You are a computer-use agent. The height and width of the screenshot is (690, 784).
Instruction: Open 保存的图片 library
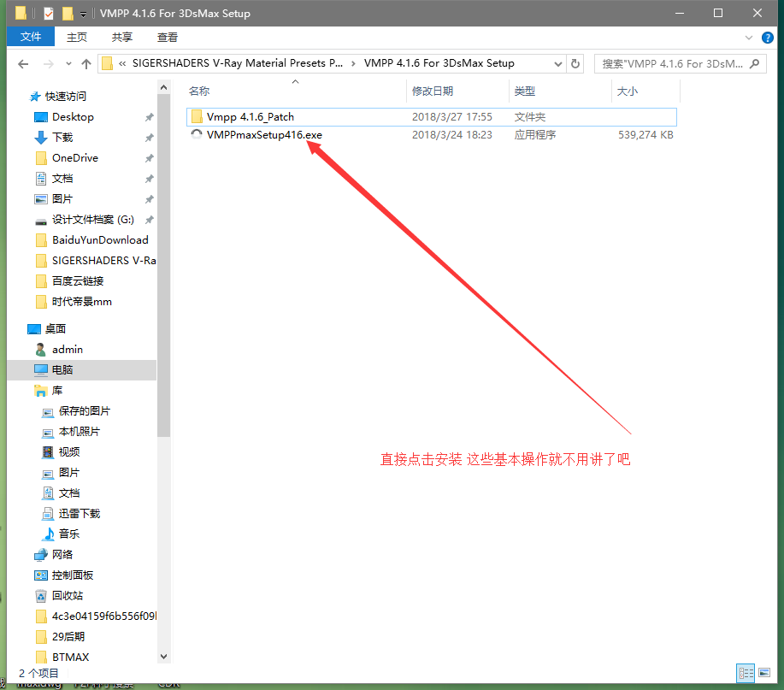tap(85, 411)
